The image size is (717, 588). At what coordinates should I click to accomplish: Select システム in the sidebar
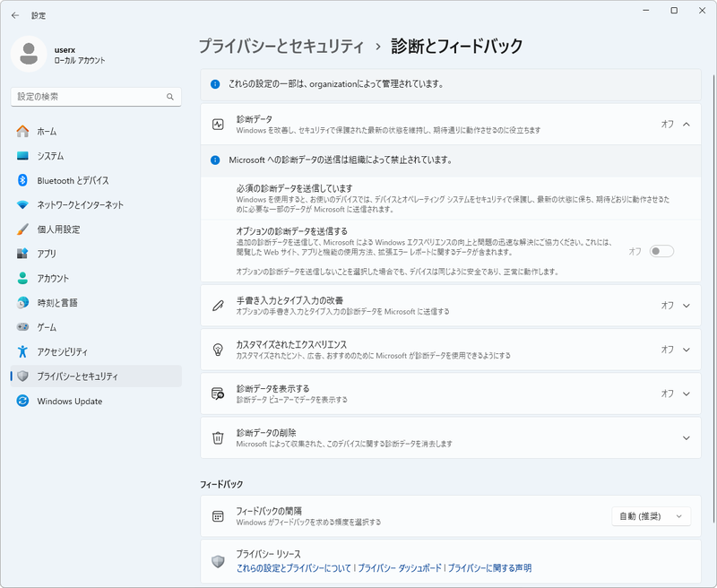(x=50, y=156)
